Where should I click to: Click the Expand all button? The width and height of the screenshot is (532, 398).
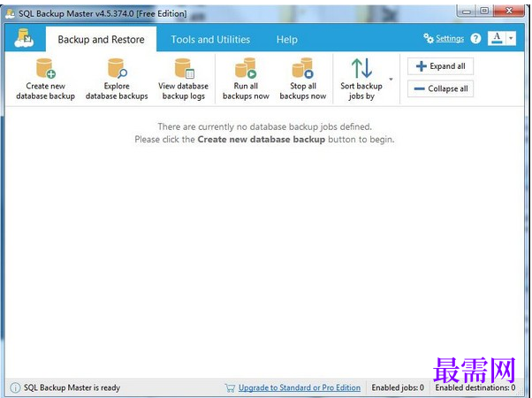(440, 66)
